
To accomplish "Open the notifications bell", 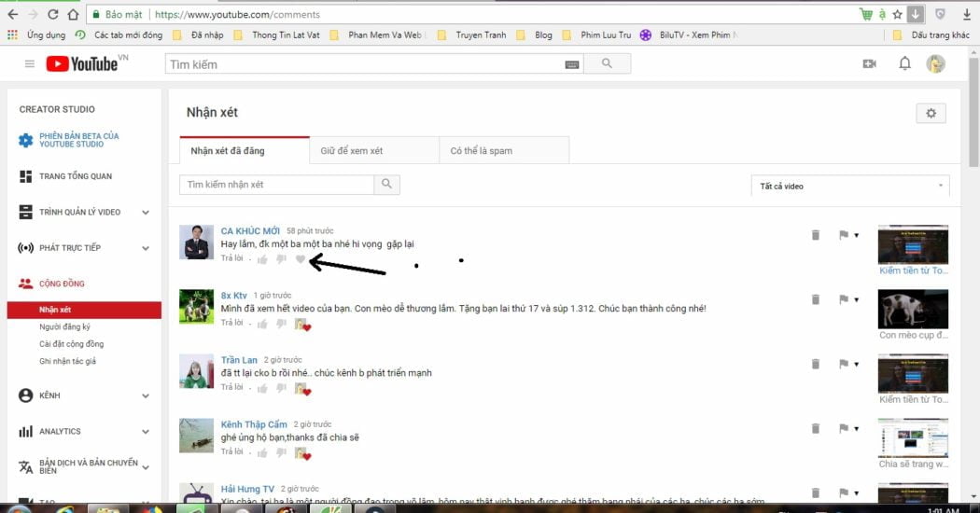I will pos(904,63).
